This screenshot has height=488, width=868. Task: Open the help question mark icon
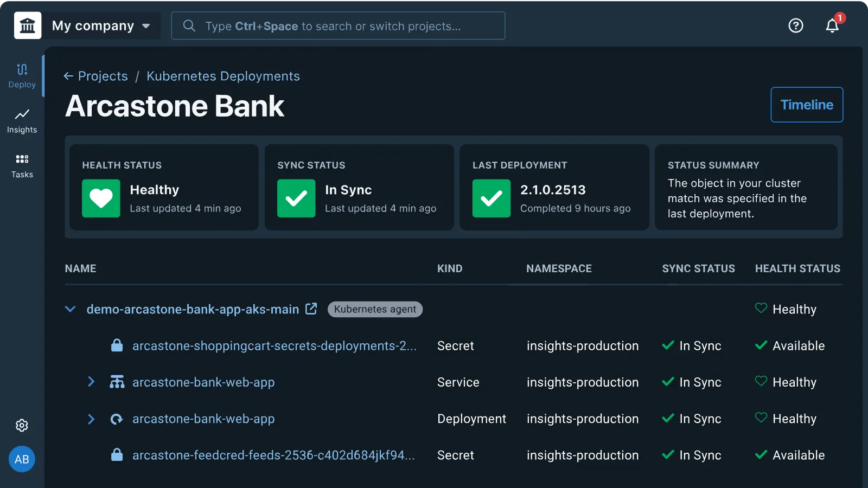pyautogui.click(x=795, y=25)
